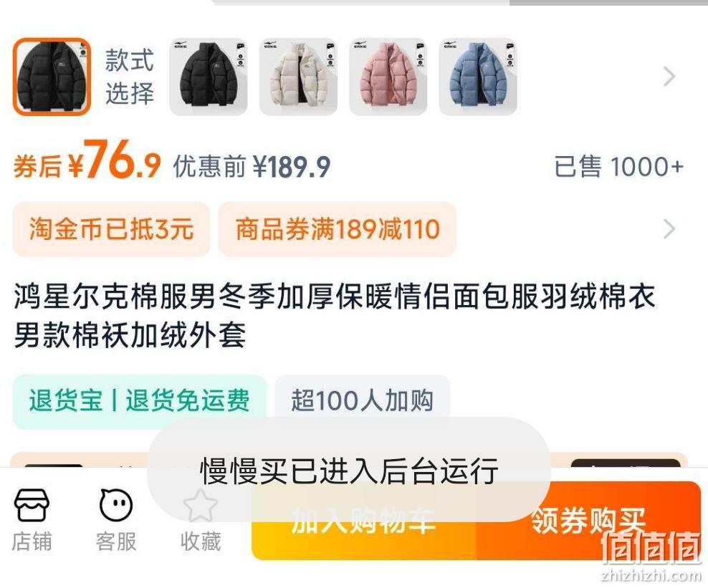Tap the 客服 customer service icon
This screenshot has width=708, height=588.
coord(116,520)
